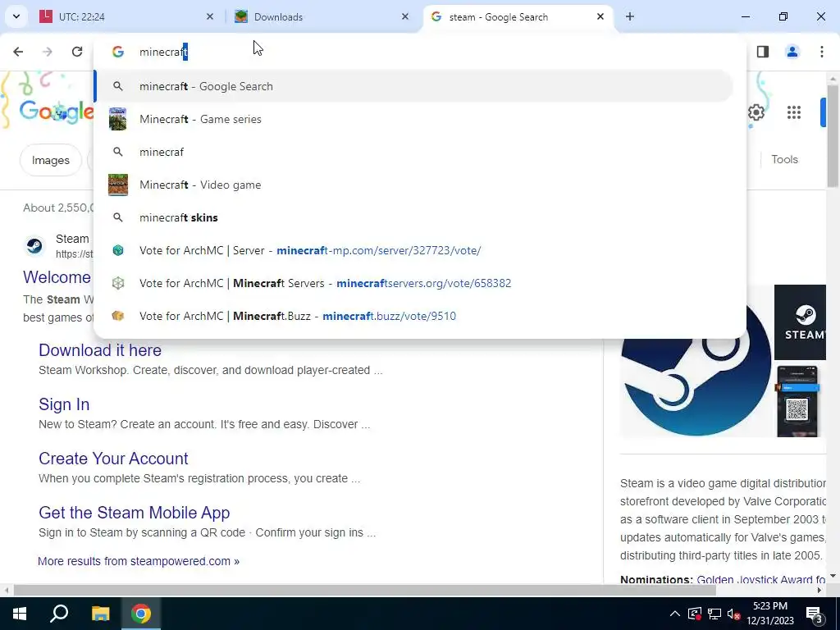Filter results by Images
The height and width of the screenshot is (630, 840).
[51, 160]
